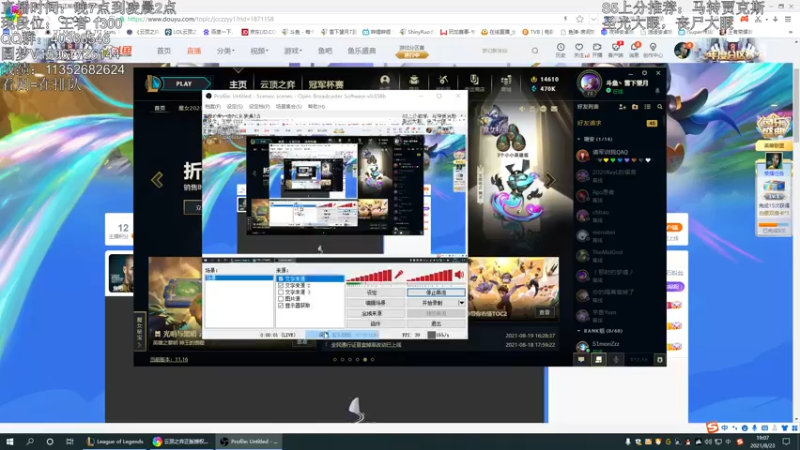Open the dropdown arrow beside 开始录制

pos(462,303)
